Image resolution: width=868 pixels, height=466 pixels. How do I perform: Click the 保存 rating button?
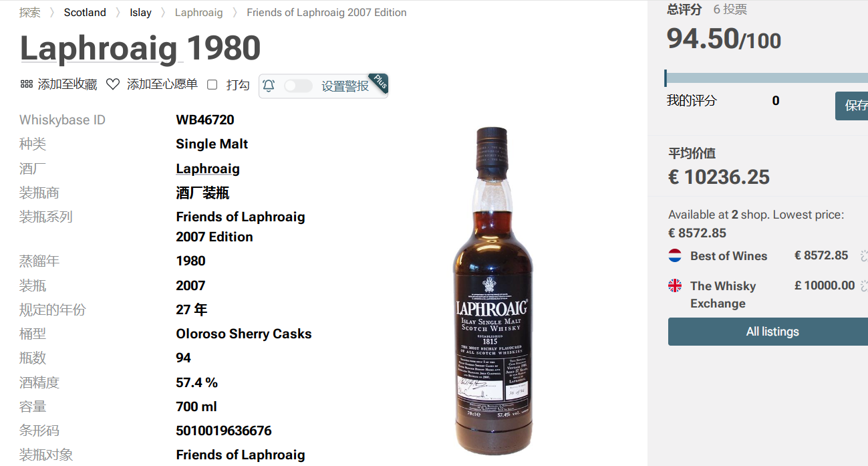point(852,106)
